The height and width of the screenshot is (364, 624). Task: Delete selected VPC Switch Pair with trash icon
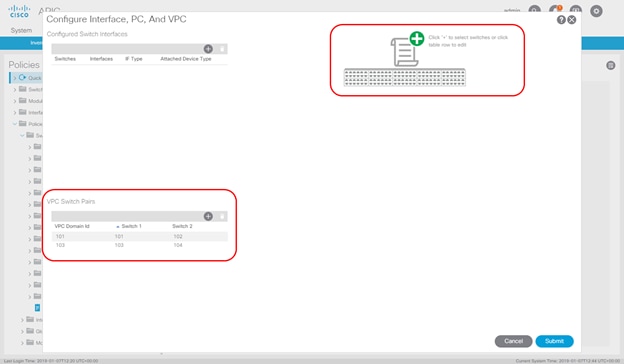pyautogui.click(x=222, y=216)
